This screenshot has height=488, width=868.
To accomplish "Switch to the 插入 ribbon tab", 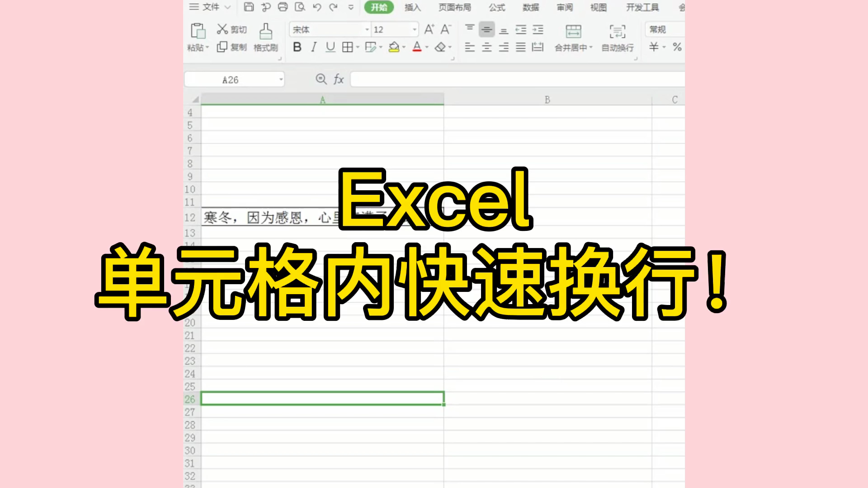I will coord(412,7).
